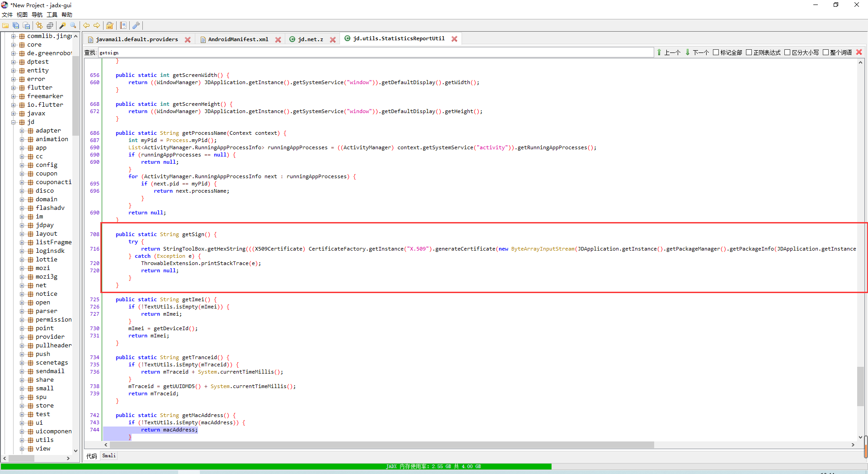This screenshot has width=868, height=474.
Task: Open the 工具 (Tools) menu
Action: 52,15
